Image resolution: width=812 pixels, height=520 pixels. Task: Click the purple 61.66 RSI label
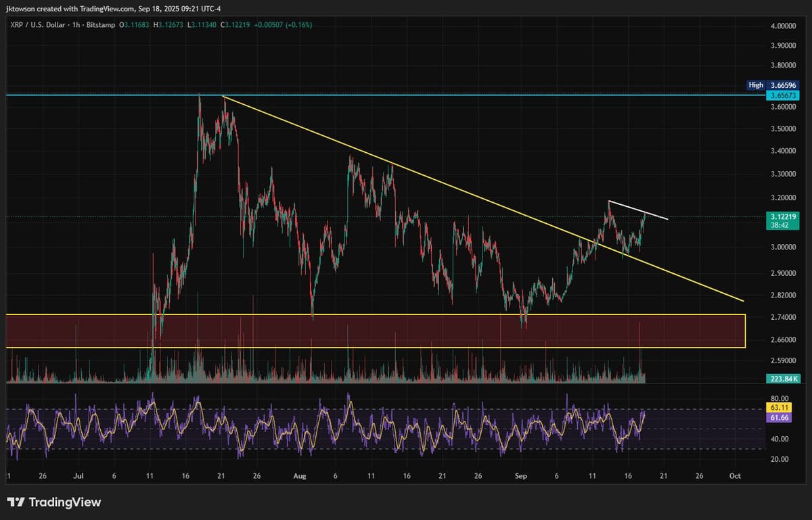[x=780, y=419]
